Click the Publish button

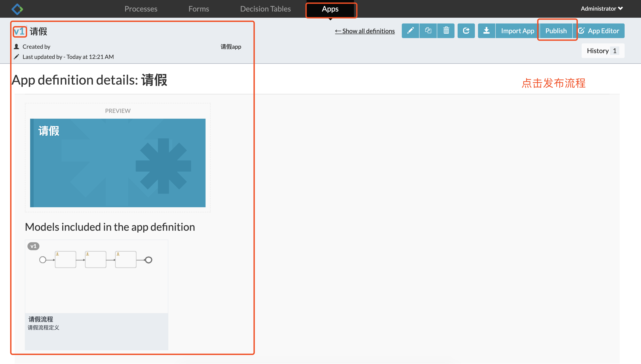(556, 31)
